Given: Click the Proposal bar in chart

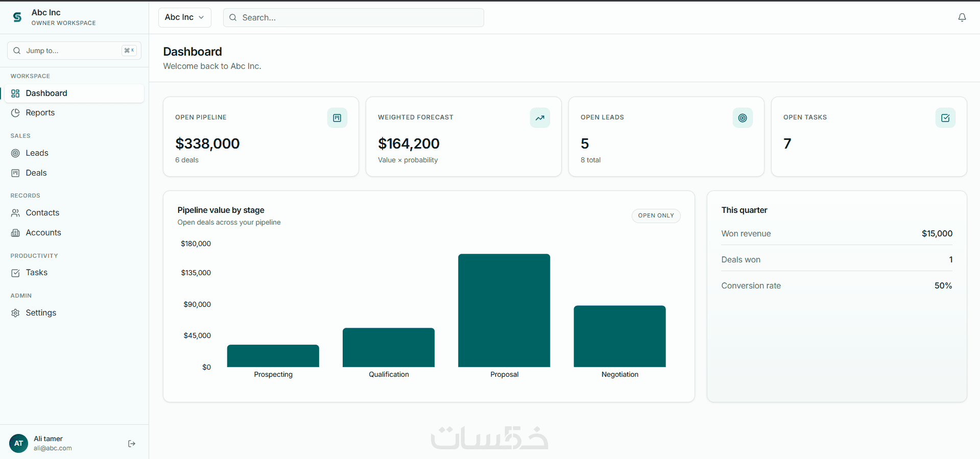Looking at the screenshot, I should [x=504, y=310].
